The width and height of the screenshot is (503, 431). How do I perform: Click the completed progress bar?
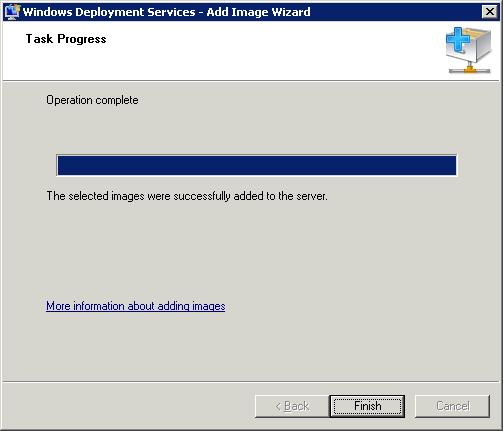pyautogui.click(x=257, y=165)
